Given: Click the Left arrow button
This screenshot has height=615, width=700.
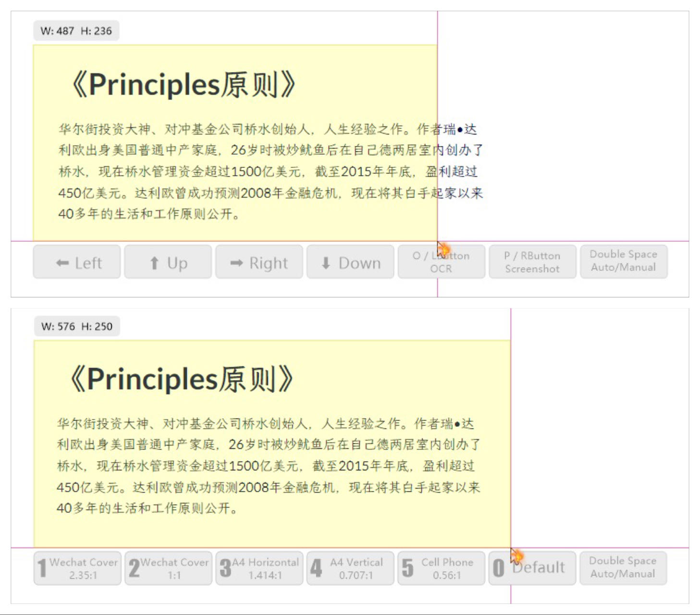Looking at the screenshot, I should tap(77, 262).
